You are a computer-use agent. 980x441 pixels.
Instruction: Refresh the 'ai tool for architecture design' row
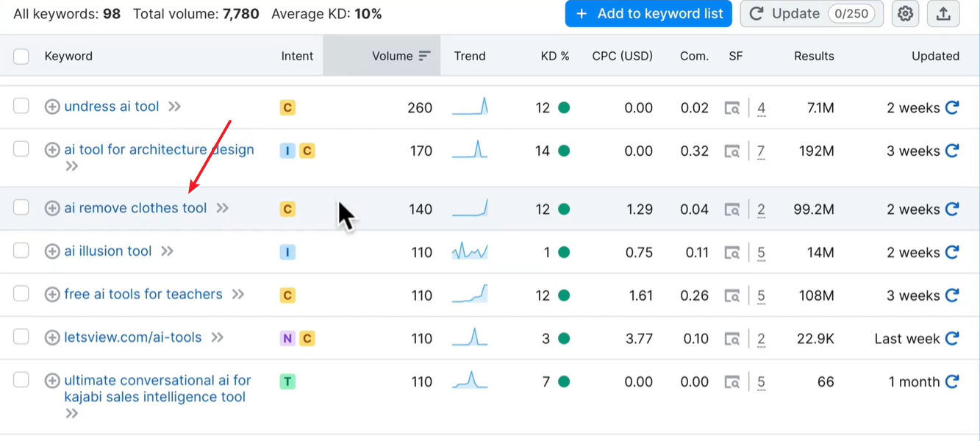(952, 151)
